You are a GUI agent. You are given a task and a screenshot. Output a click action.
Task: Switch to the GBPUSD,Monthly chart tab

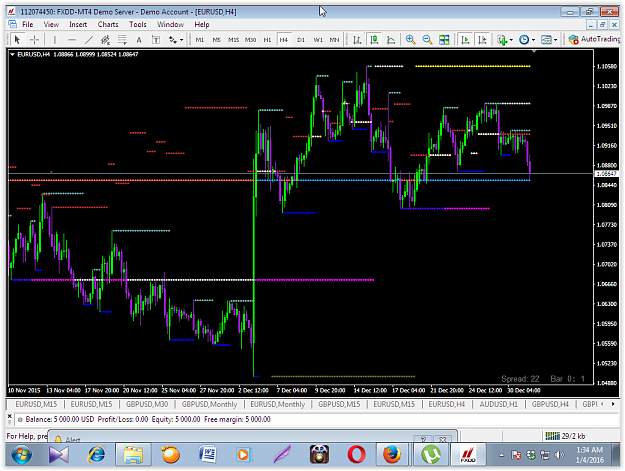click(209, 404)
